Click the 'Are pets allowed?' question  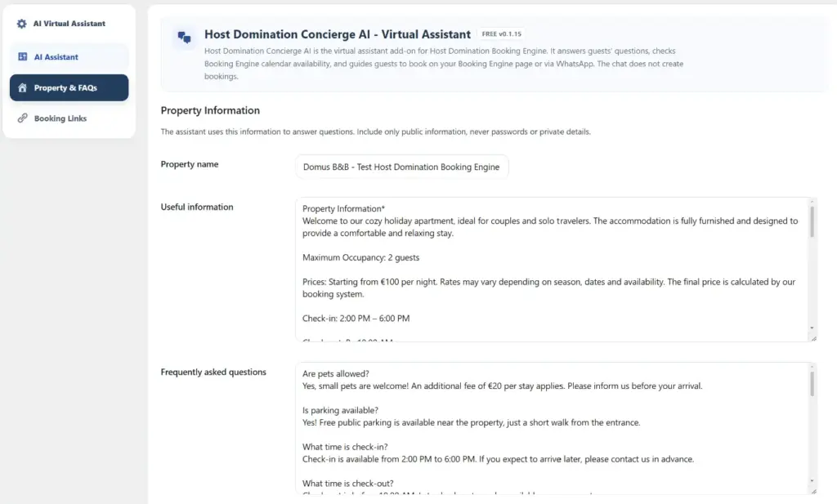click(x=336, y=374)
